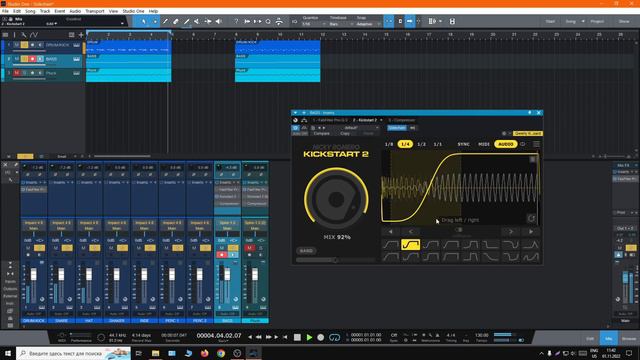
Task: Adjust the Kickstart MIX knob
Action: [336, 199]
